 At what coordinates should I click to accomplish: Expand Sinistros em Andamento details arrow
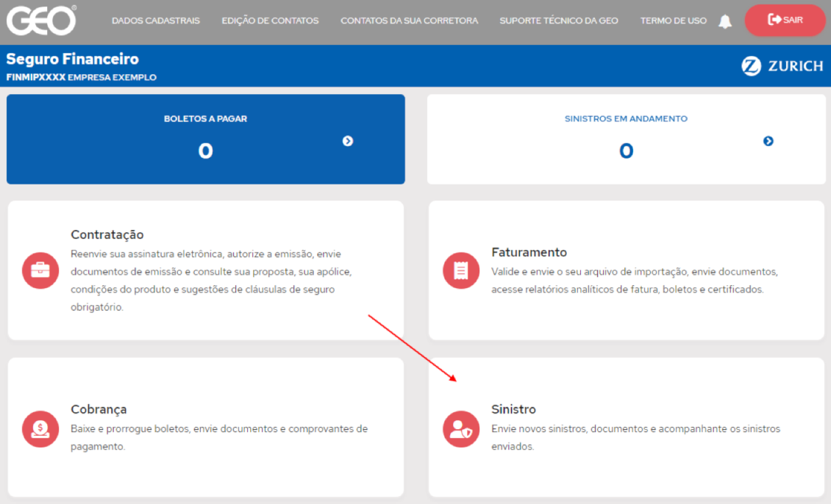pos(768,142)
